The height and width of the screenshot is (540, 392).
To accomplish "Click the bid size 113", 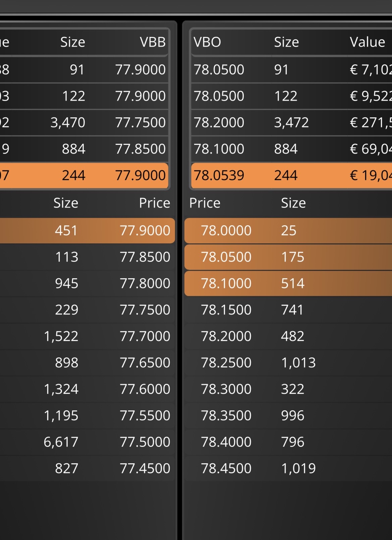I will pyautogui.click(x=66, y=257).
